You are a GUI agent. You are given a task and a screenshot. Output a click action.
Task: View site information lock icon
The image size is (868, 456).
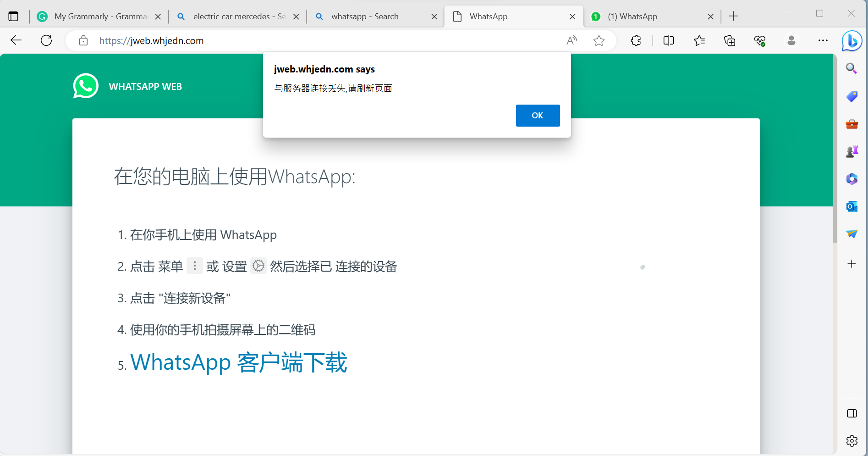pyautogui.click(x=83, y=40)
